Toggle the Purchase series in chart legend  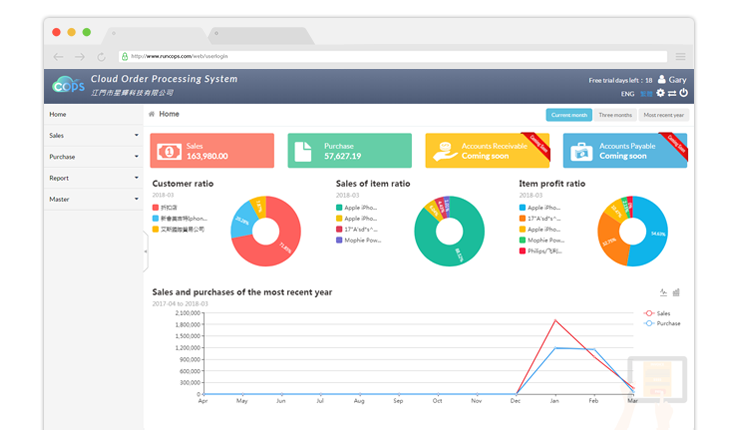pyautogui.click(x=660, y=323)
